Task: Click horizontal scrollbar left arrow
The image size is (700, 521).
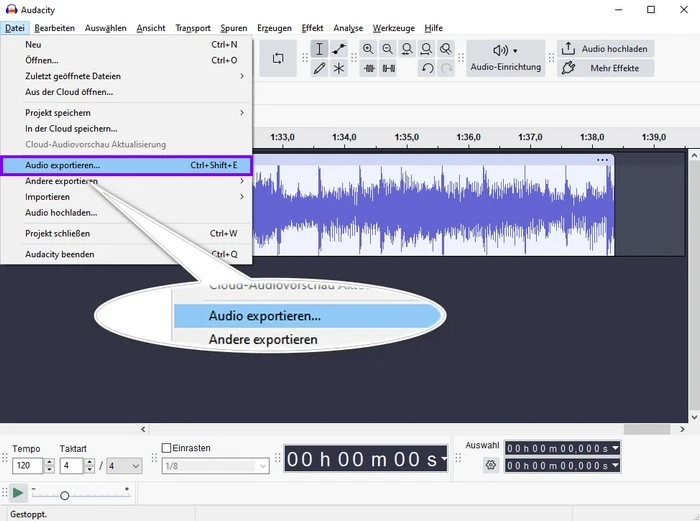Action: 143,429
